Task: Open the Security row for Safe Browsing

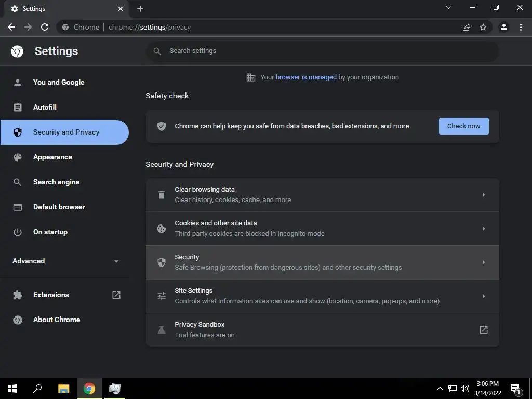Action: click(322, 262)
